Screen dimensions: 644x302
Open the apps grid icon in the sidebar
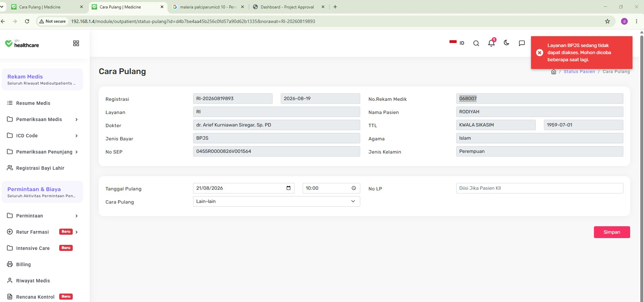[76, 43]
